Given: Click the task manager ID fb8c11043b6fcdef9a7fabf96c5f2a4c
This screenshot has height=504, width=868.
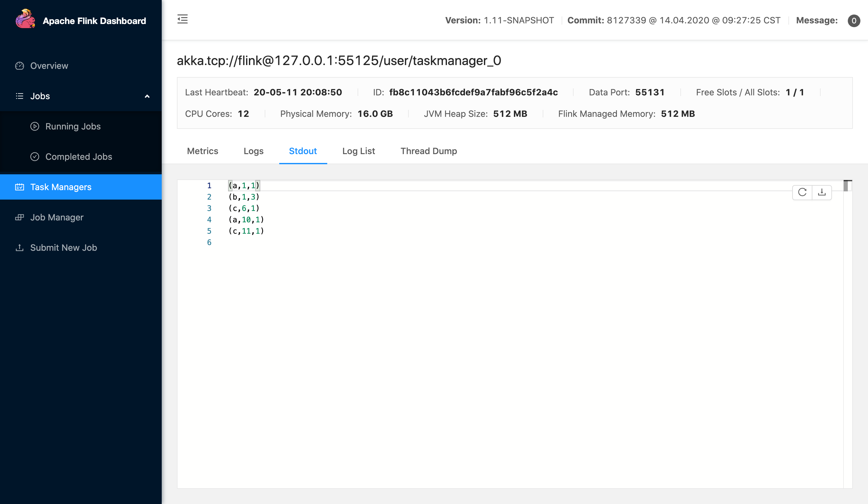Looking at the screenshot, I should pos(473,92).
